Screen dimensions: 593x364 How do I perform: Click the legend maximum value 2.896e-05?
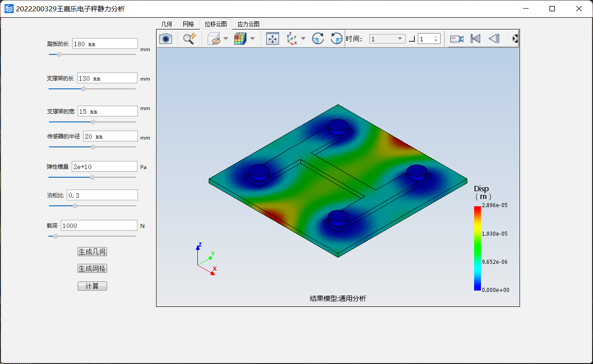(x=495, y=205)
